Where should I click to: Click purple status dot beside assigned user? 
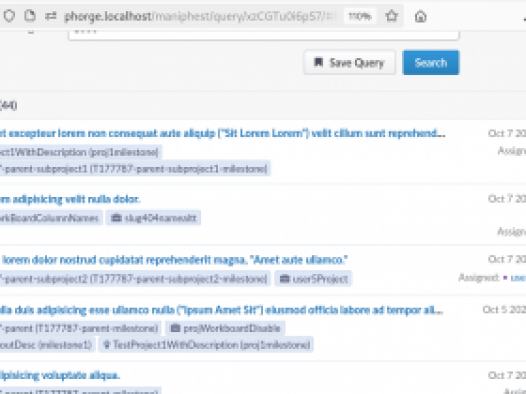pyautogui.click(x=505, y=278)
